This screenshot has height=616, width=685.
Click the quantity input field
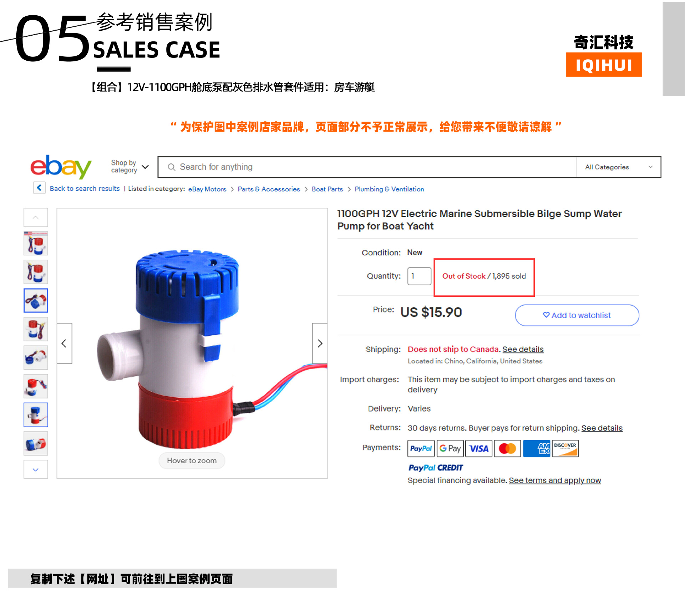pyautogui.click(x=419, y=276)
